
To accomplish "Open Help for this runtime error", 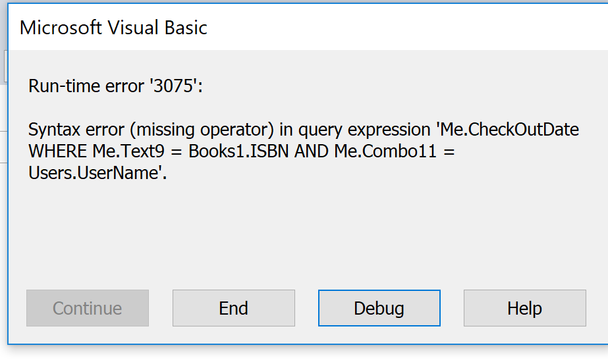I will pos(524,308).
